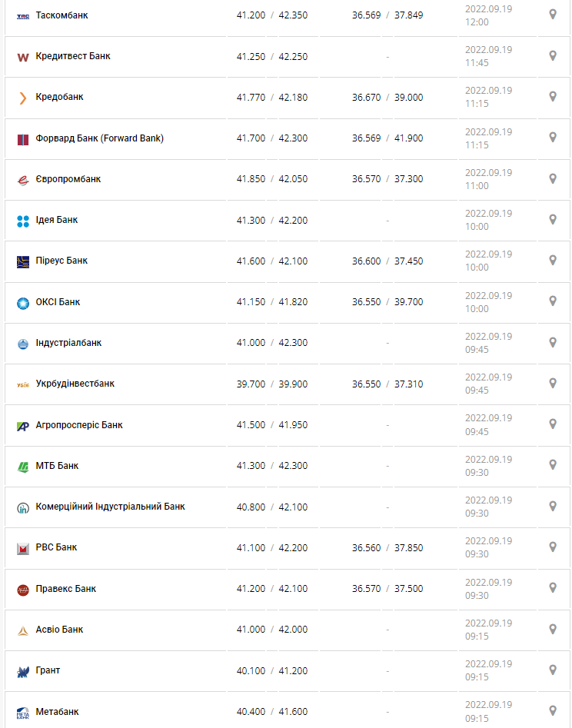Click the Агропросперіс Банк logo icon

pos(23,425)
